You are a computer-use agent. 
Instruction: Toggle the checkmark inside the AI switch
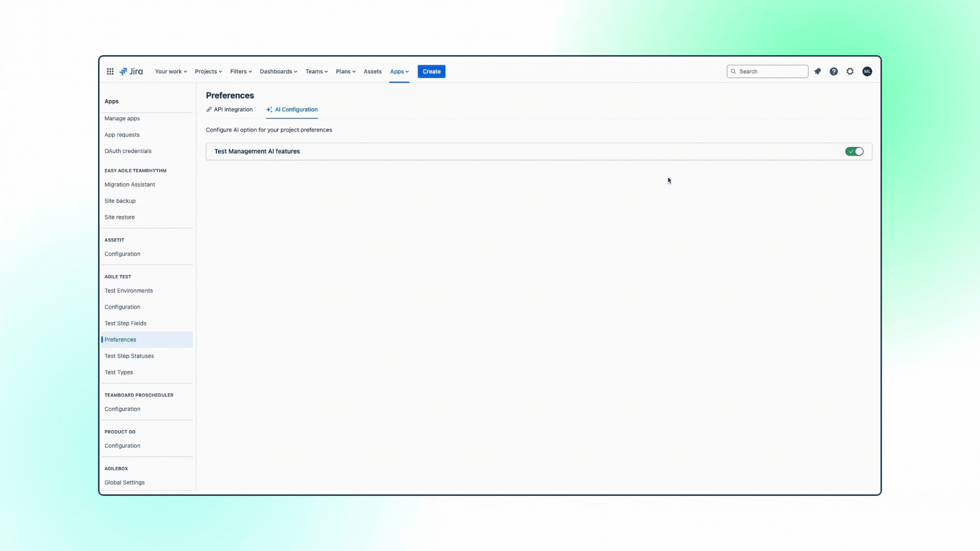coord(850,152)
